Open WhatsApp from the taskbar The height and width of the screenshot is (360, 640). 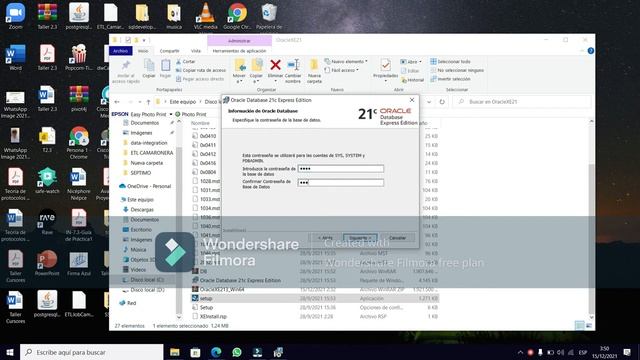[x=237, y=352]
